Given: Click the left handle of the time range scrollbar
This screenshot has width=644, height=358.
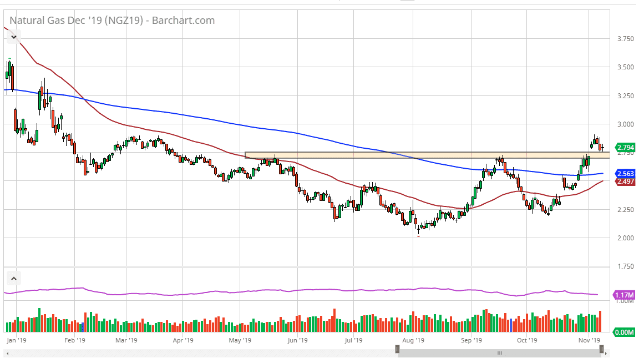Looking at the screenshot, I should pyautogui.click(x=397, y=349).
